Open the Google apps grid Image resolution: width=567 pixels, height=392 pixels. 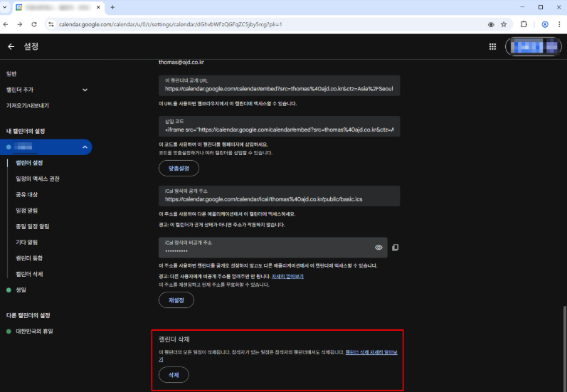coord(492,47)
